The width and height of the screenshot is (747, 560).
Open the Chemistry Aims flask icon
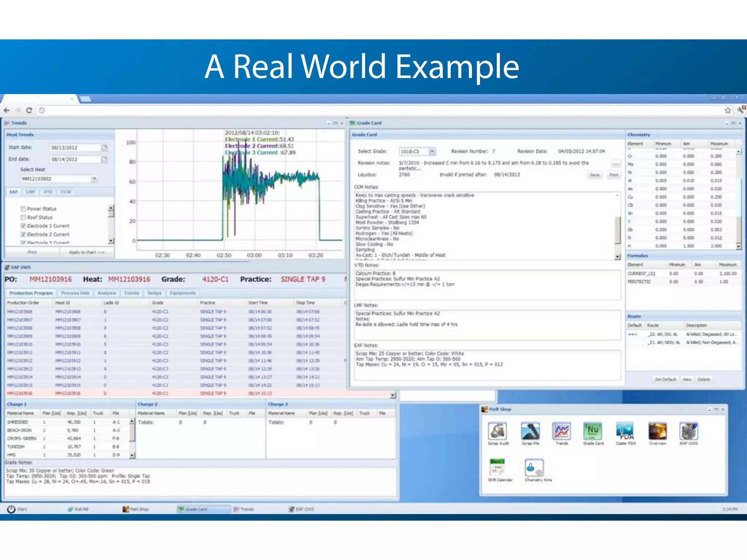(534, 468)
